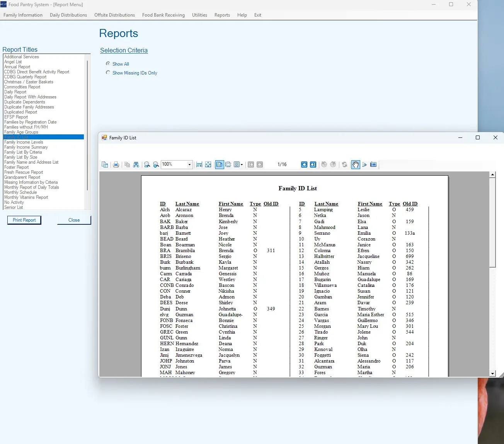Select Grandparent Report
Screen dimensions: 504x444
pos(43,177)
